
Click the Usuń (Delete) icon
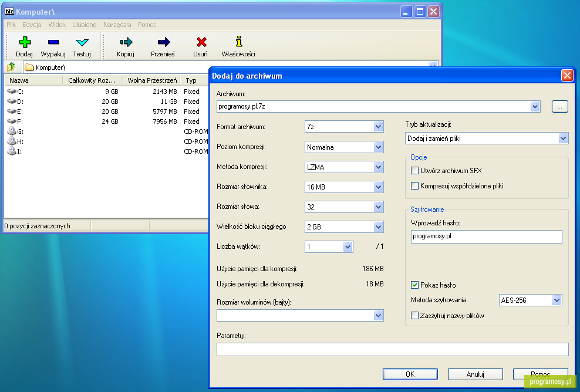(x=200, y=46)
